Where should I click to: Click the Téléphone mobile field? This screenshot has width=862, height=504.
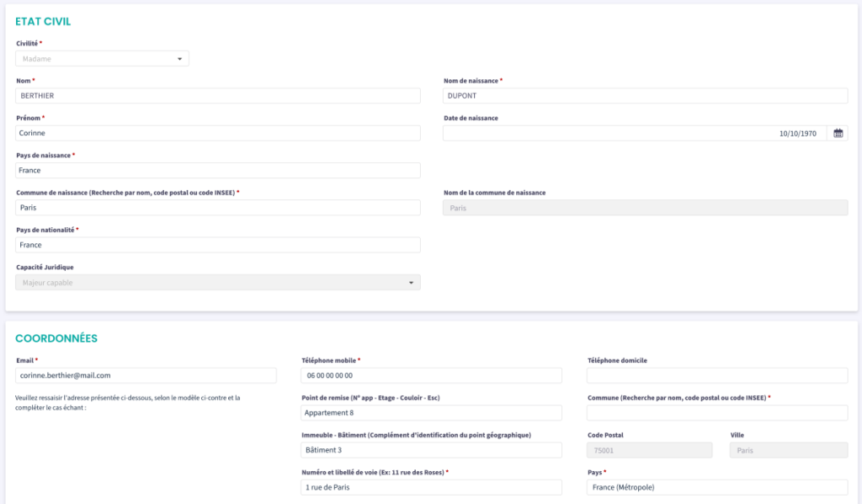click(431, 375)
